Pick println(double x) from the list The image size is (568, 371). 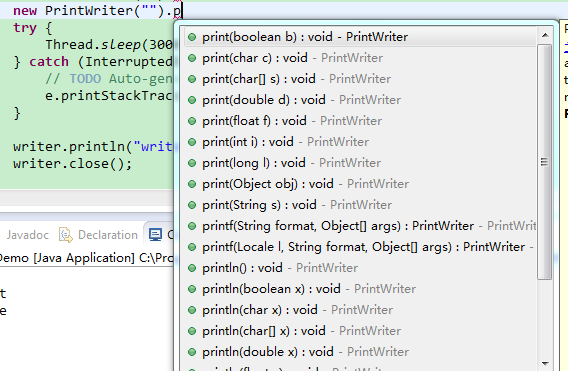tap(360, 352)
